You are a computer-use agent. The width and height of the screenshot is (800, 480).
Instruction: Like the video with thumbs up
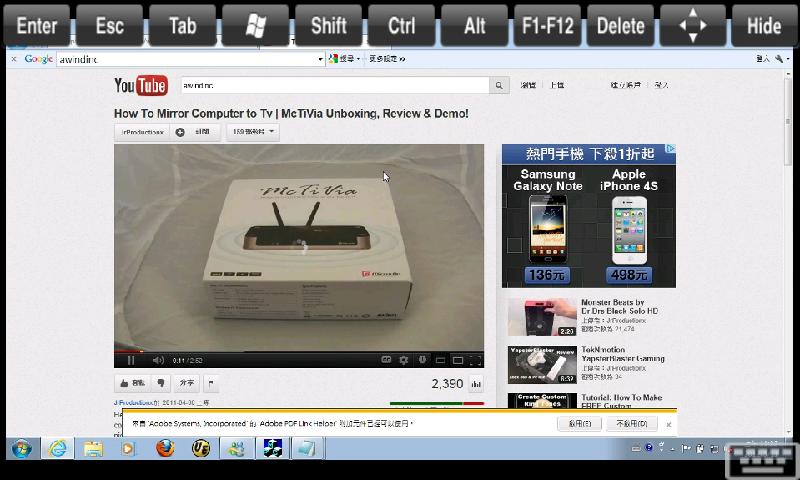coord(133,383)
